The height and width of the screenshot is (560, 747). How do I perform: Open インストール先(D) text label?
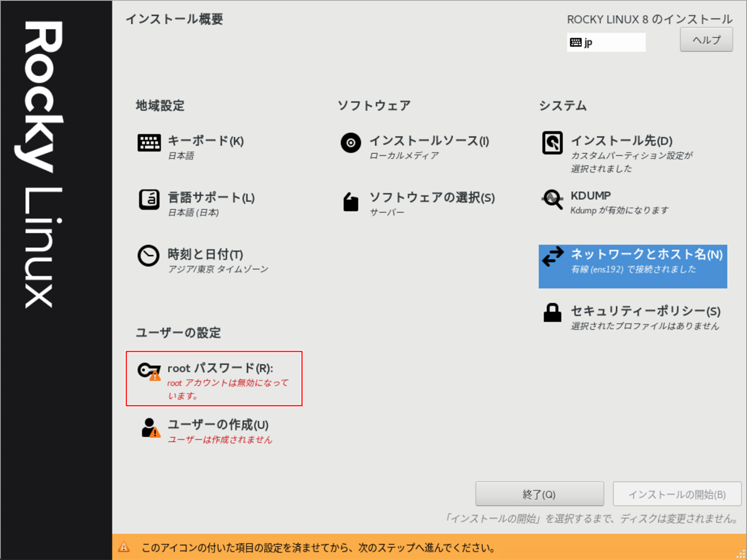point(621,141)
